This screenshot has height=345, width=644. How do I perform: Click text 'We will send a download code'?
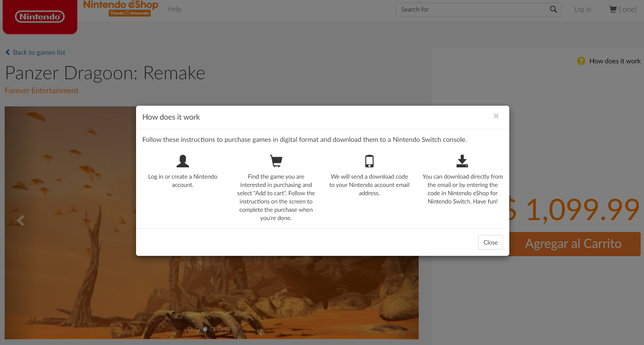pos(369,177)
